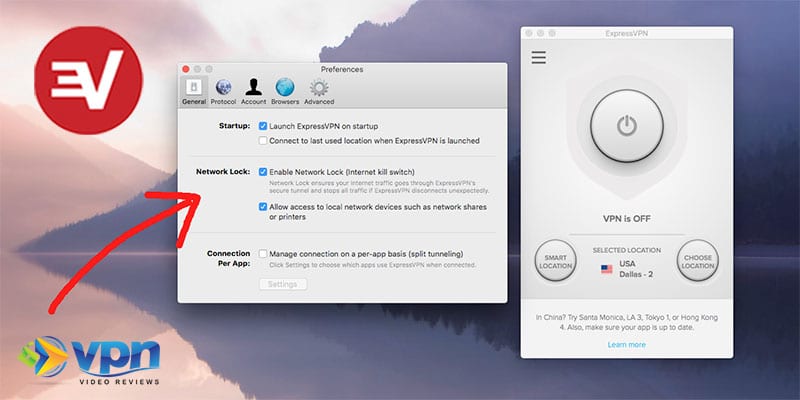The height and width of the screenshot is (400, 800).
Task: Click the ExpressVPN window title
Action: click(x=627, y=34)
